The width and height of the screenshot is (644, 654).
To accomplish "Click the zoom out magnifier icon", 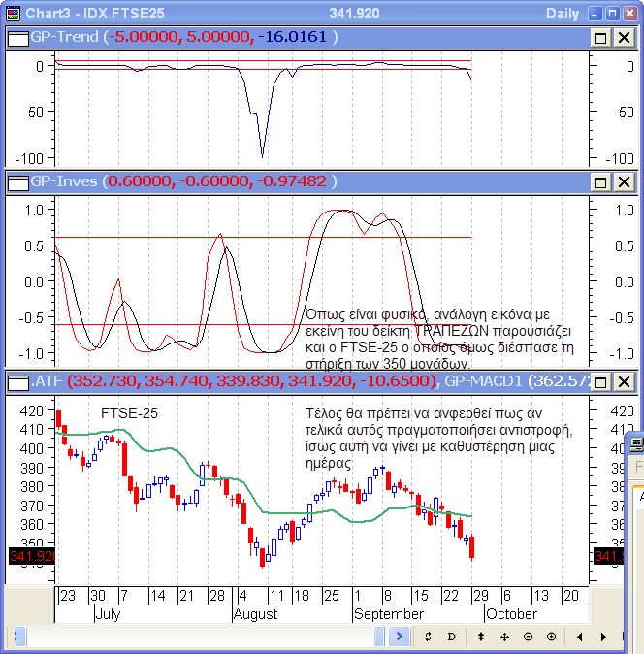I will click(528, 638).
